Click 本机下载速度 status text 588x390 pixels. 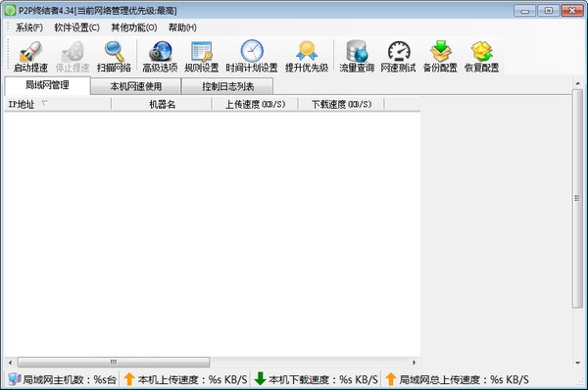323,379
